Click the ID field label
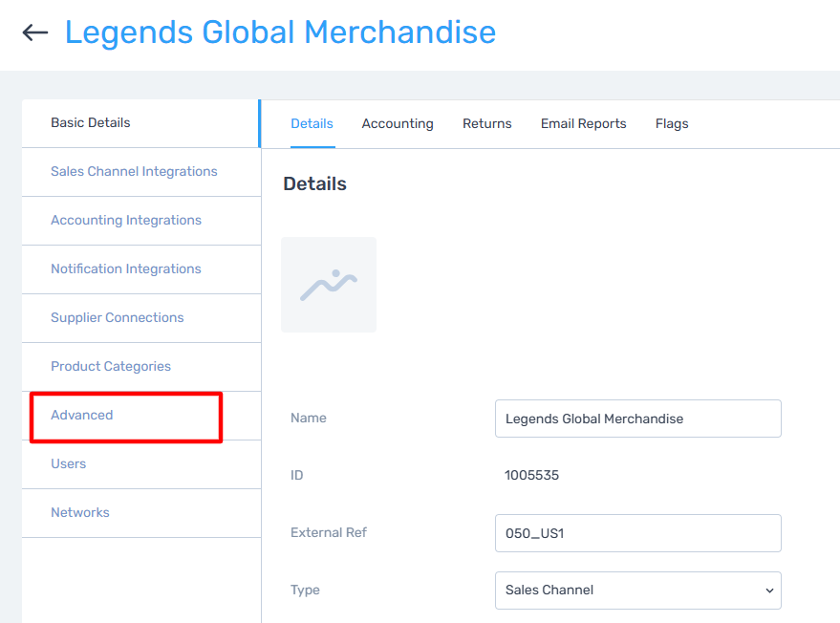This screenshot has height=623, width=840. [x=297, y=475]
